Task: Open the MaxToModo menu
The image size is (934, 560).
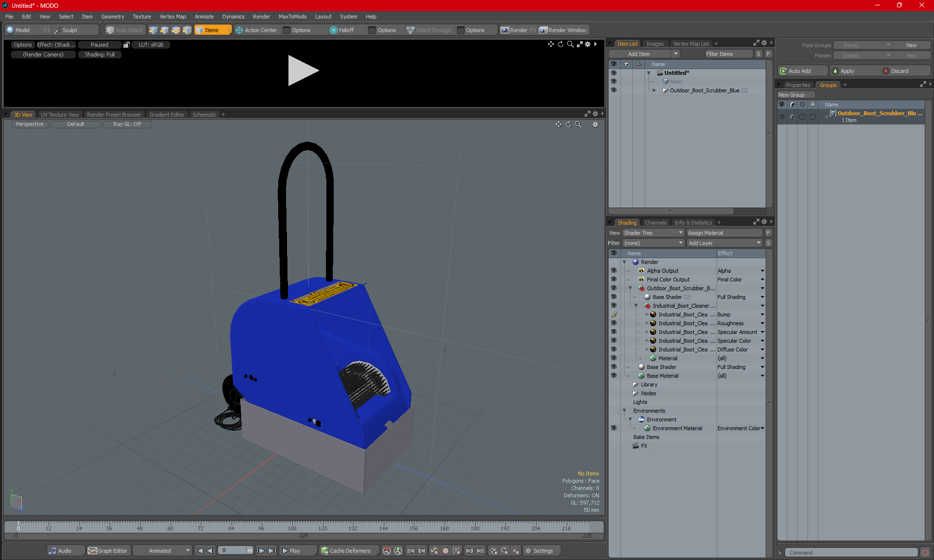Action: coord(292,17)
